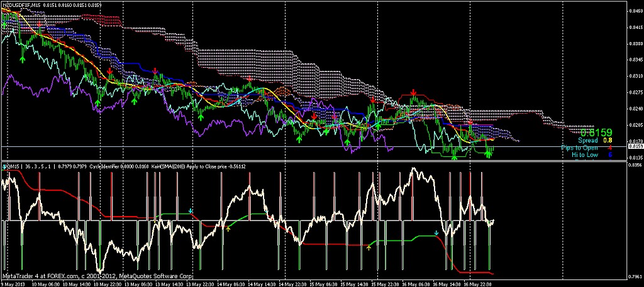The image size is (644, 287).
Task: Select the 0.8380 price axis label
Action: [636, 44]
